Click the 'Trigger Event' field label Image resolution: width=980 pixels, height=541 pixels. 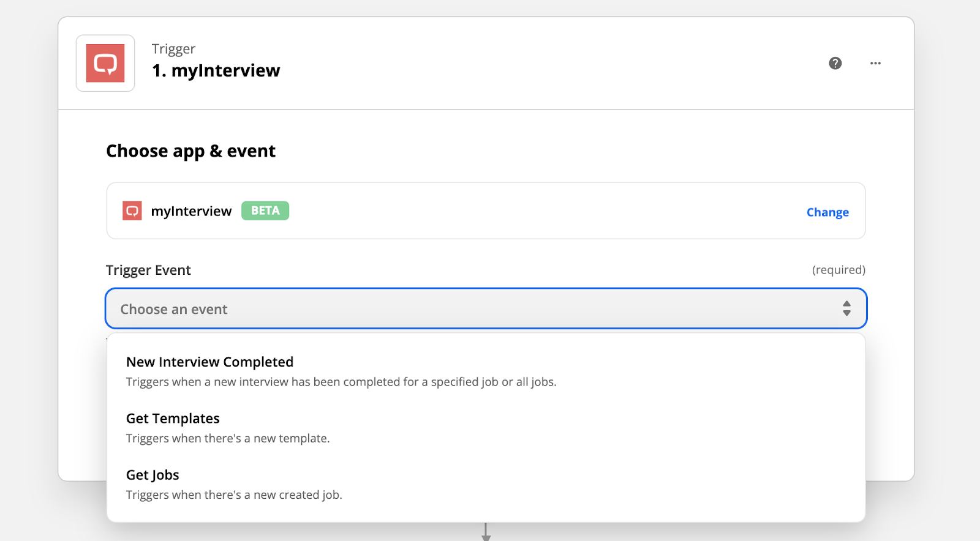pos(148,270)
